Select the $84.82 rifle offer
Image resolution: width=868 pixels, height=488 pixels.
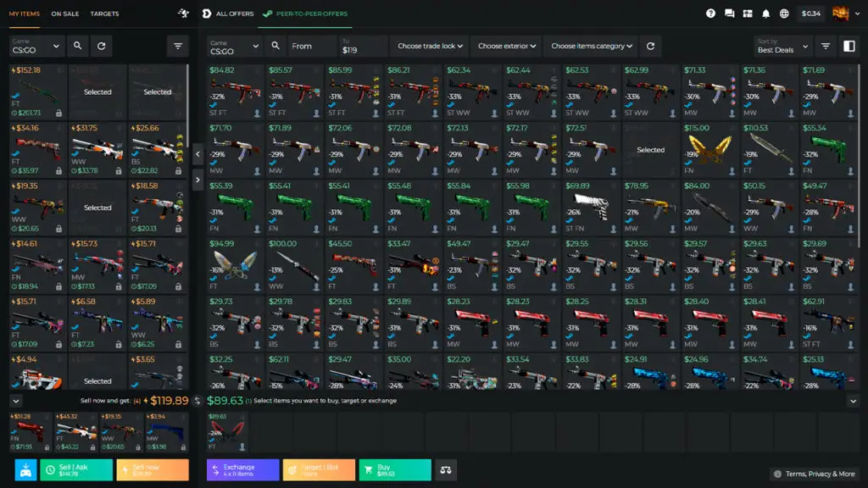[236, 91]
